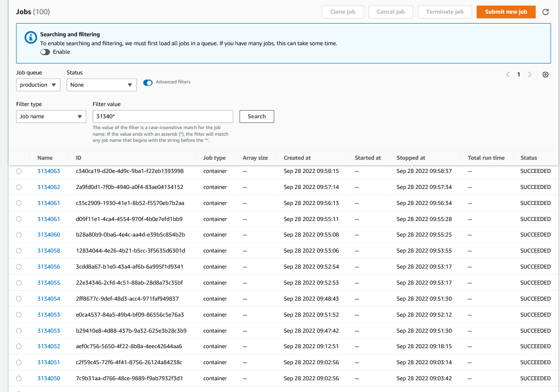Go to the next page of jobs
This screenshot has height=392, width=560.
[529, 74]
